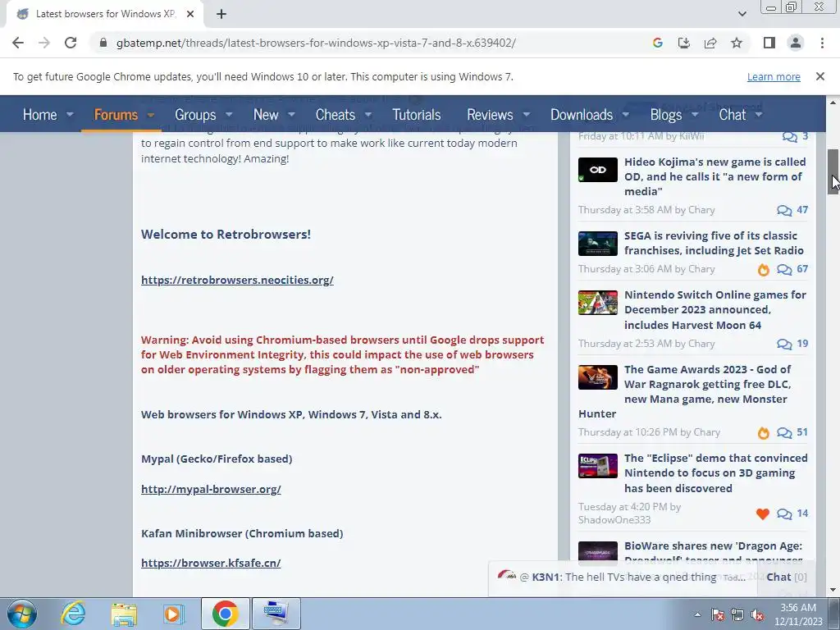Open the Downloads menu item
Screen dimensions: 840x630
point(582,114)
